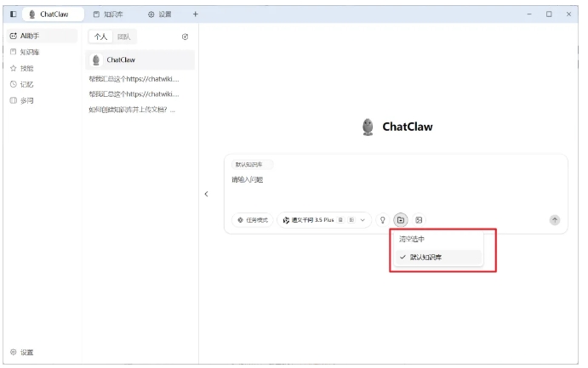Open 知识库 in the left sidebar
The height and width of the screenshot is (368, 588).
[42, 52]
